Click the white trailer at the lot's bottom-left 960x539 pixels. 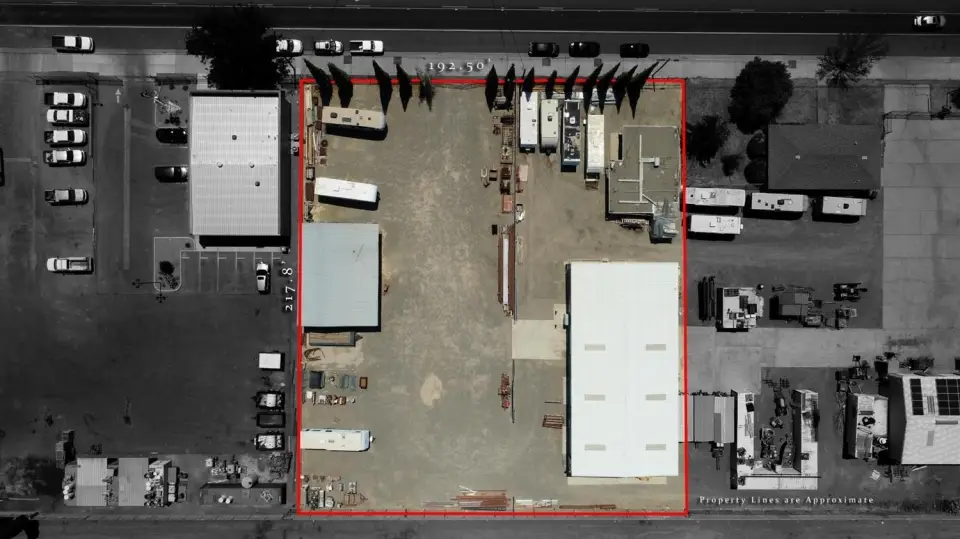335,440
